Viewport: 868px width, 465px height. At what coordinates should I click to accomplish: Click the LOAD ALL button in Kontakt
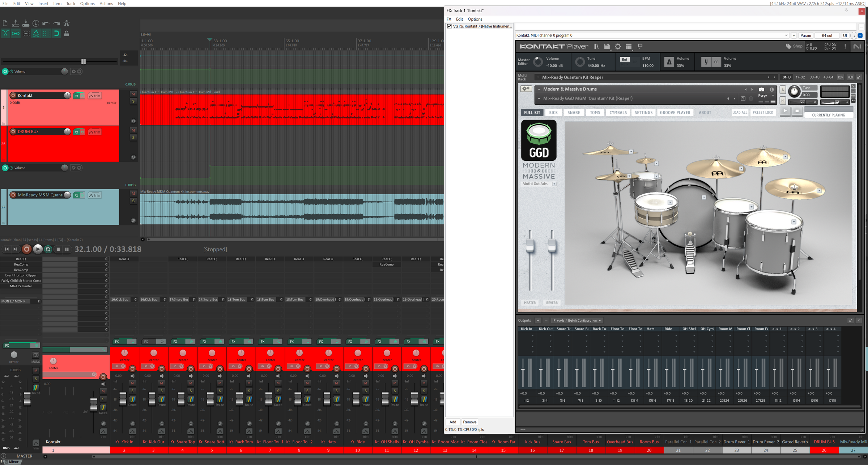[x=740, y=113]
